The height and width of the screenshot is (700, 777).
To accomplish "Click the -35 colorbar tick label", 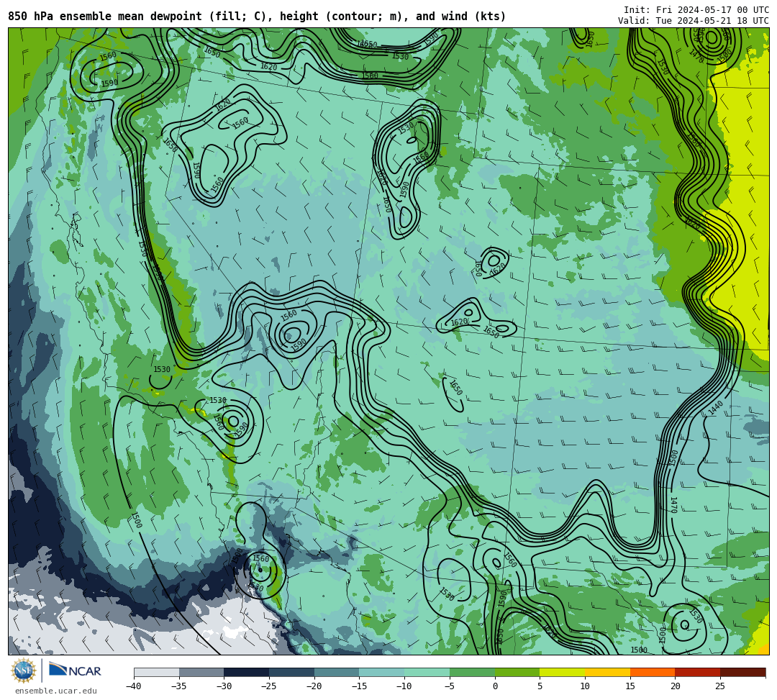I will [179, 686].
